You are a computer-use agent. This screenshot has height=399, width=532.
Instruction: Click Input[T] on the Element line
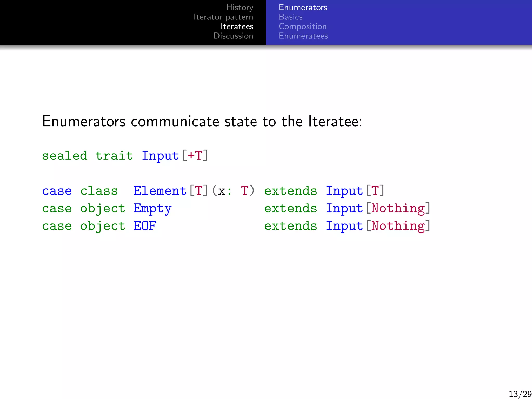[x=355, y=191]
